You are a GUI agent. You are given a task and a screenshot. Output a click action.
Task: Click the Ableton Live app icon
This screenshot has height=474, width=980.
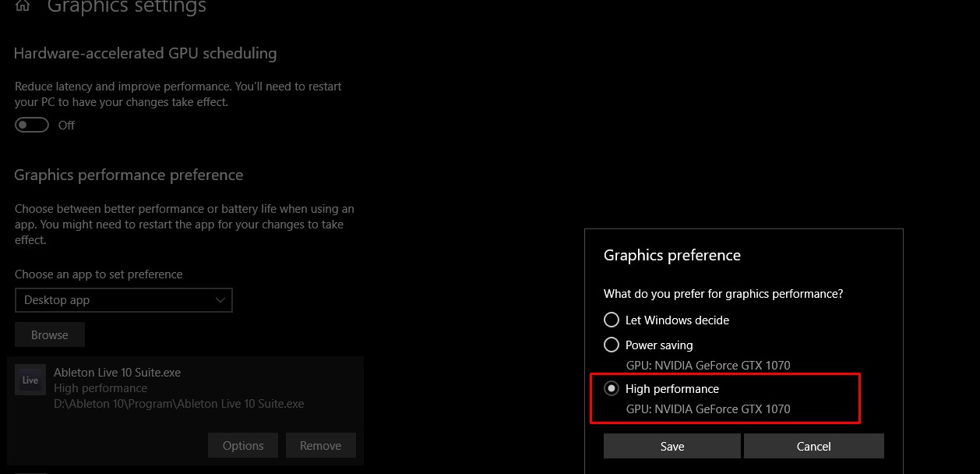pos(30,380)
